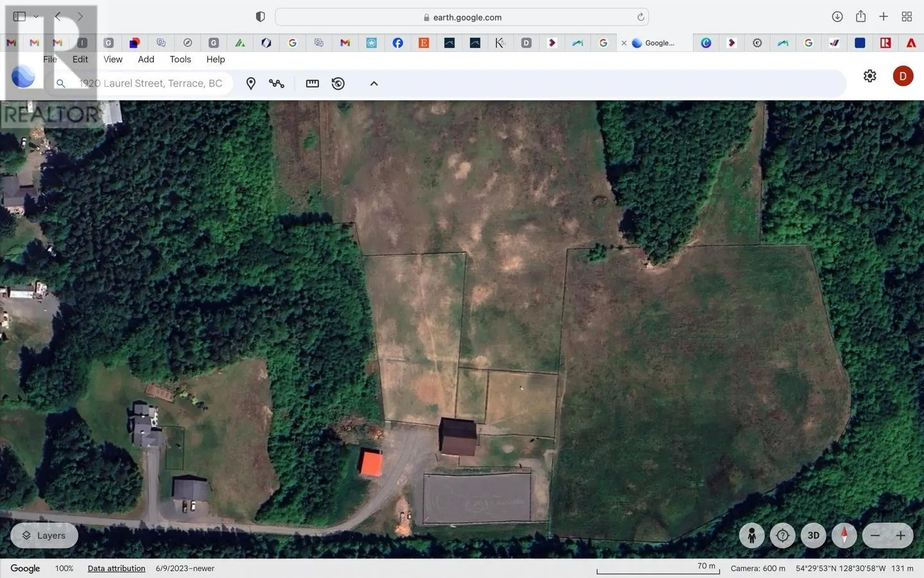Zoom in with the plus button
This screenshot has width=924, height=578.
coord(901,535)
